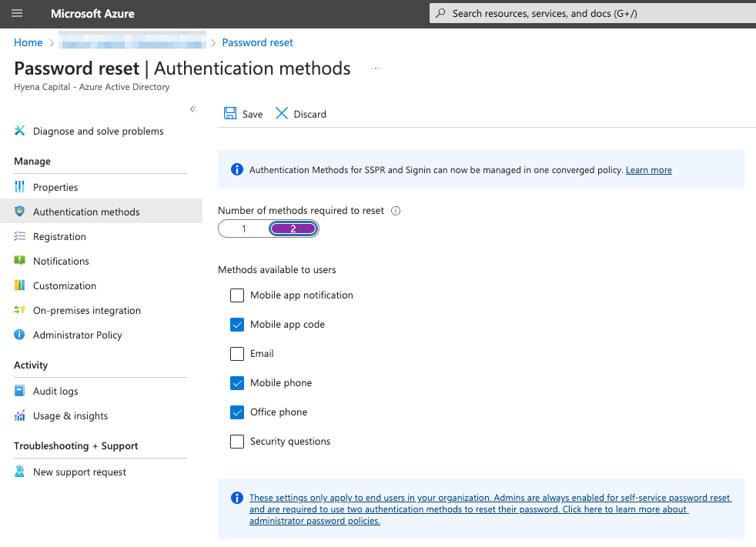Click the Hyena Capital - Azure Active Directory subtitle
Screen dimensions: 756x547
click(92, 87)
